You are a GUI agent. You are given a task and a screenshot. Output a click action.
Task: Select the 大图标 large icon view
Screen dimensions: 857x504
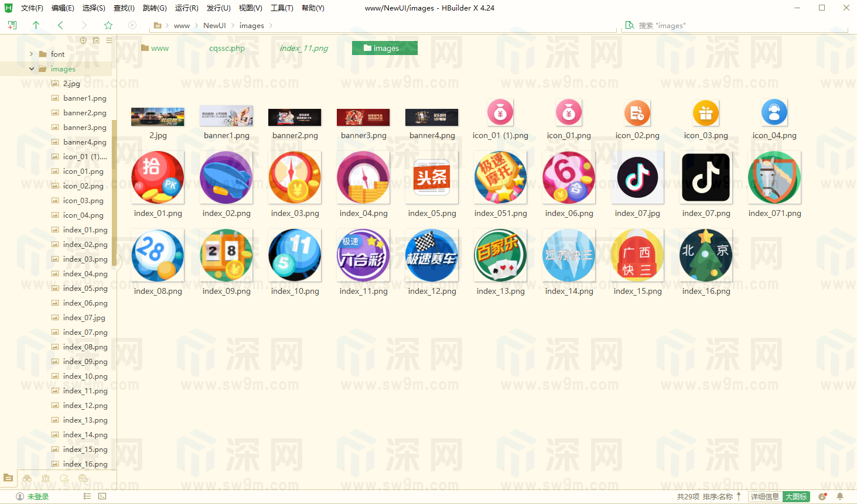796,496
